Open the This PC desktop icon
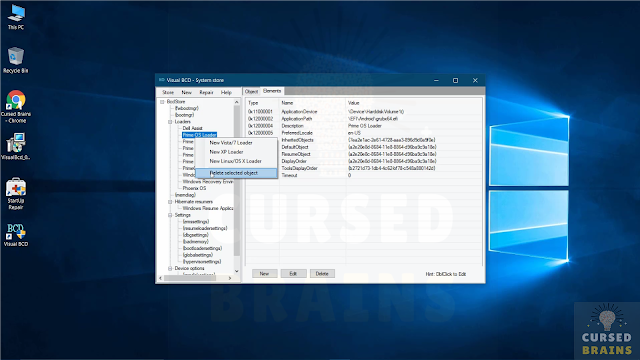 16,17
